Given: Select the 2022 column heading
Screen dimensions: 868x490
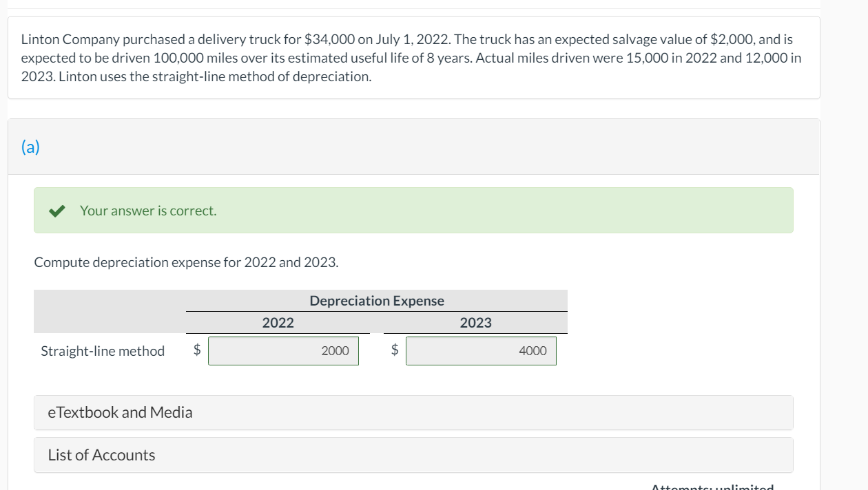Looking at the screenshot, I should [x=275, y=322].
